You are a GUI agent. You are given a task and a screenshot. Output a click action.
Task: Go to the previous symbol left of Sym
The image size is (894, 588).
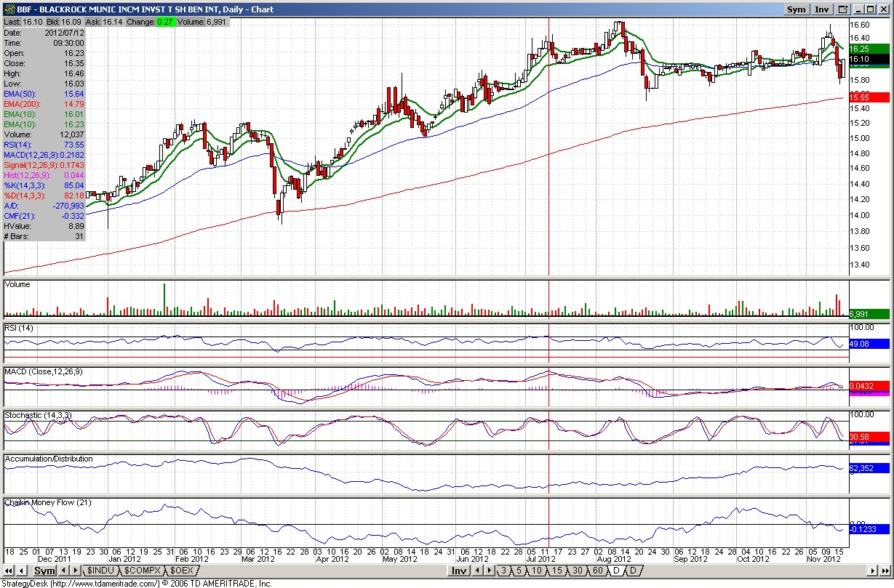pyautogui.click(x=22, y=571)
